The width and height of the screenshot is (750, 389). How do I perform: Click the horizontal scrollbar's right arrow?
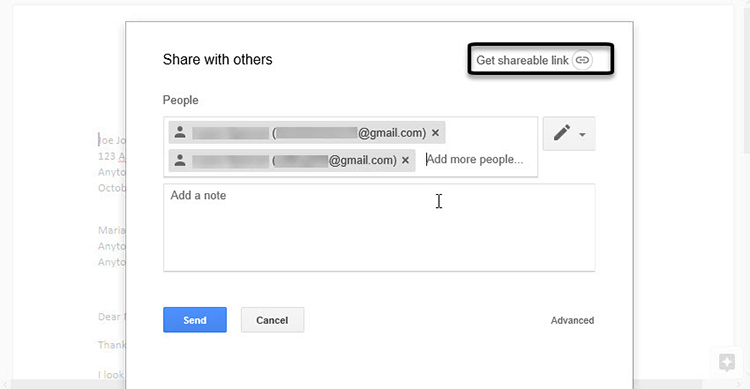coord(738,385)
